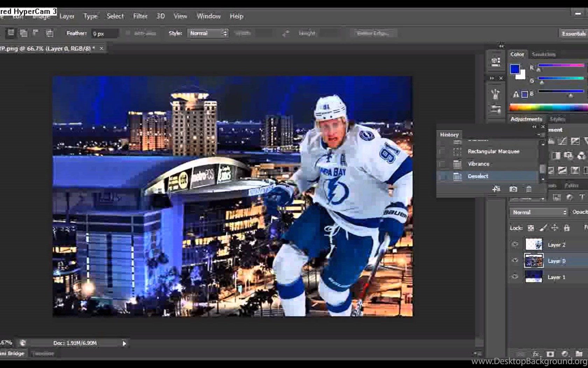Image resolution: width=588 pixels, height=368 pixels.
Task: Create new document from current state
Action: 496,189
